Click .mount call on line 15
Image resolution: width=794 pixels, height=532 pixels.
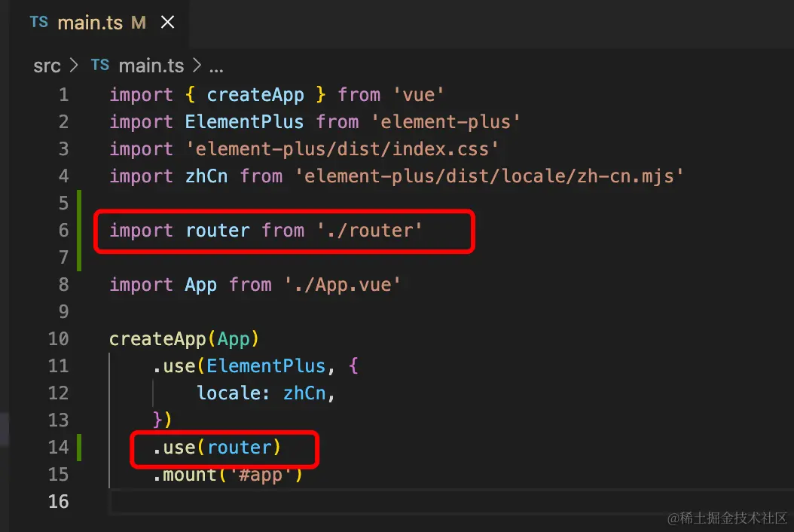[185, 475]
